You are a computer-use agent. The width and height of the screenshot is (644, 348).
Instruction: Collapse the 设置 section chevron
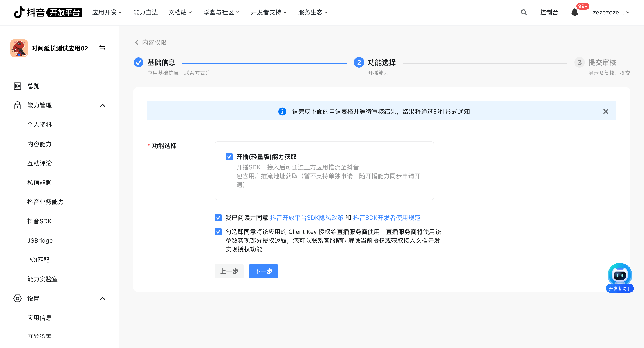pos(103,298)
